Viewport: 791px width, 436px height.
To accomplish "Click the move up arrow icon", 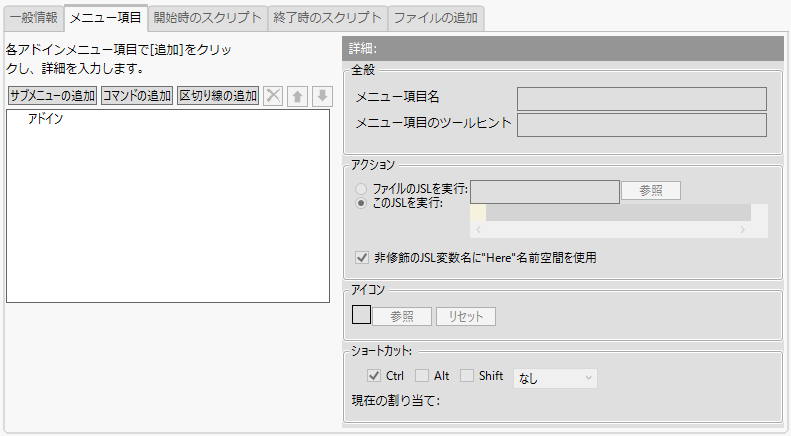I will [x=297, y=96].
